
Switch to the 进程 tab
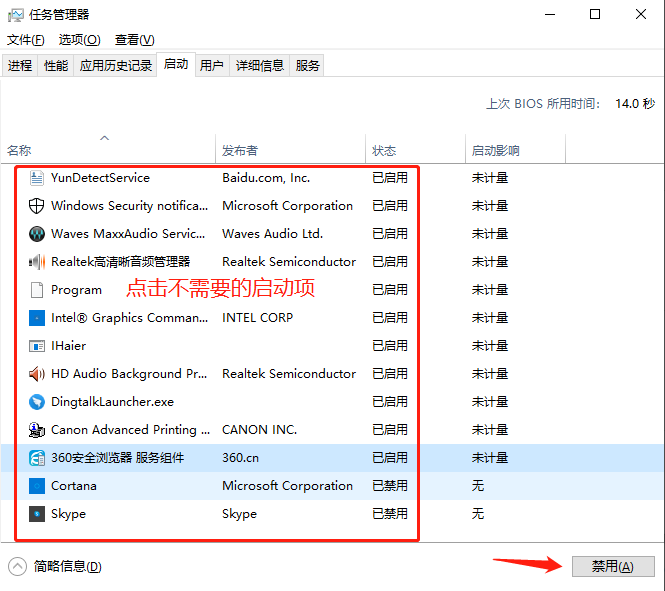pos(20,65)
